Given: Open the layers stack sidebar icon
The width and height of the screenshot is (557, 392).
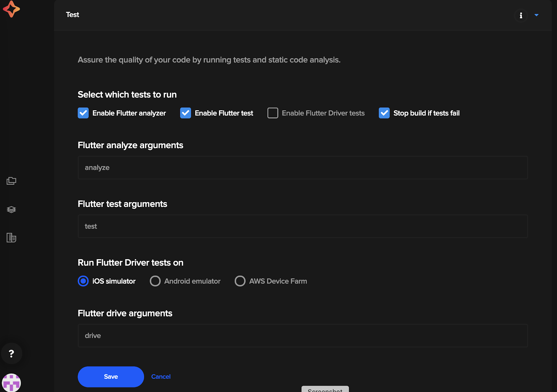Looking at the screenshot, I should coord(11,209).
